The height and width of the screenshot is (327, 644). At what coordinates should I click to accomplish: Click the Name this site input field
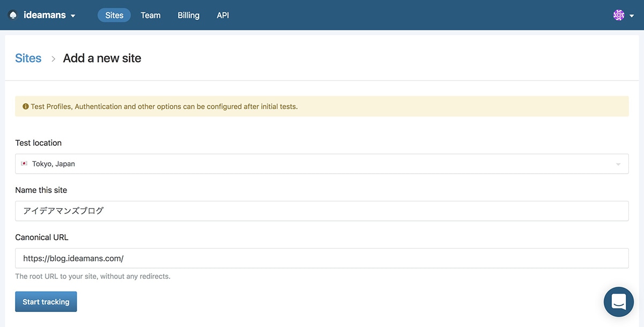[322, 211]
